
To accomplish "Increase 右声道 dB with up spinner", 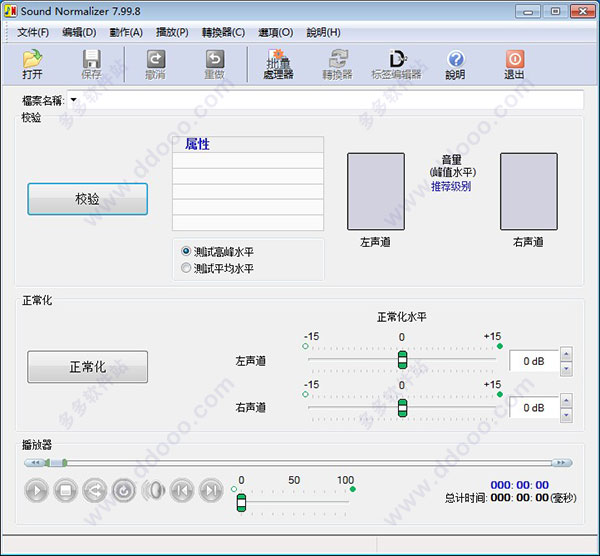I will [566, 400].
